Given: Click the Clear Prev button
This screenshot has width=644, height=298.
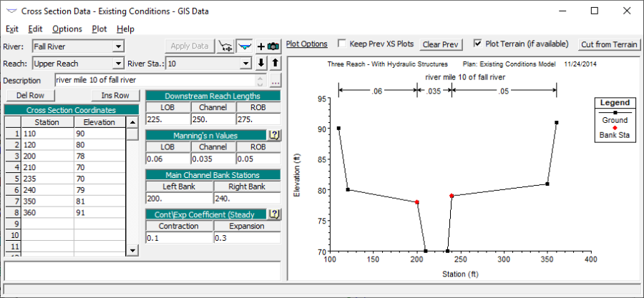Looking at the screenshot, I should (x=440, y=44).
